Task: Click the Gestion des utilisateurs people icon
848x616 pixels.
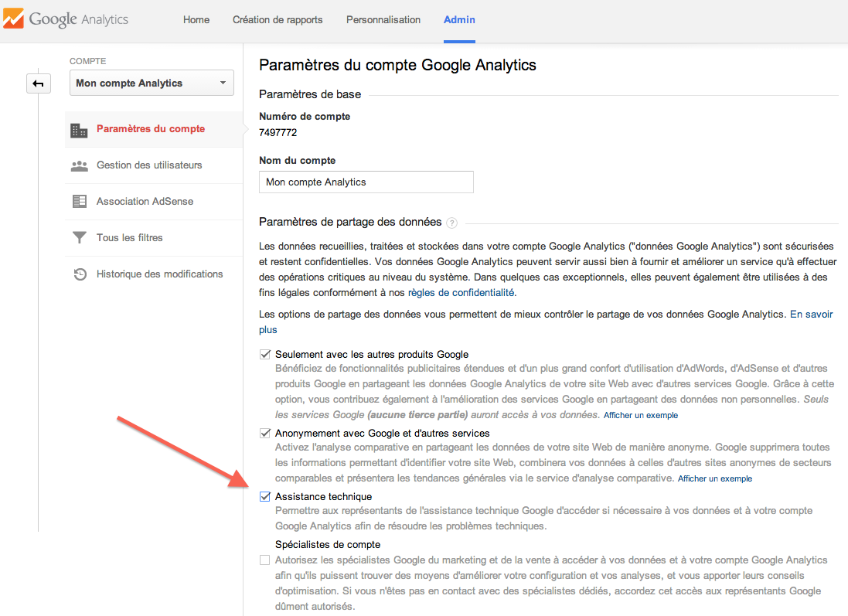Action: [79, 165]
